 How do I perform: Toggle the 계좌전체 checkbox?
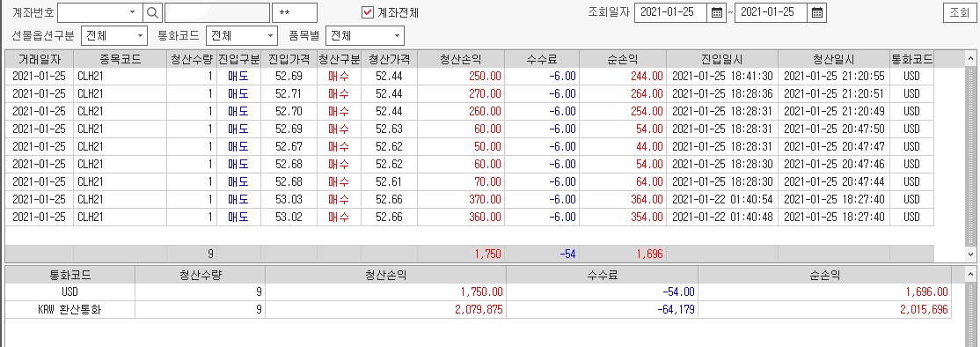[368, 12]
